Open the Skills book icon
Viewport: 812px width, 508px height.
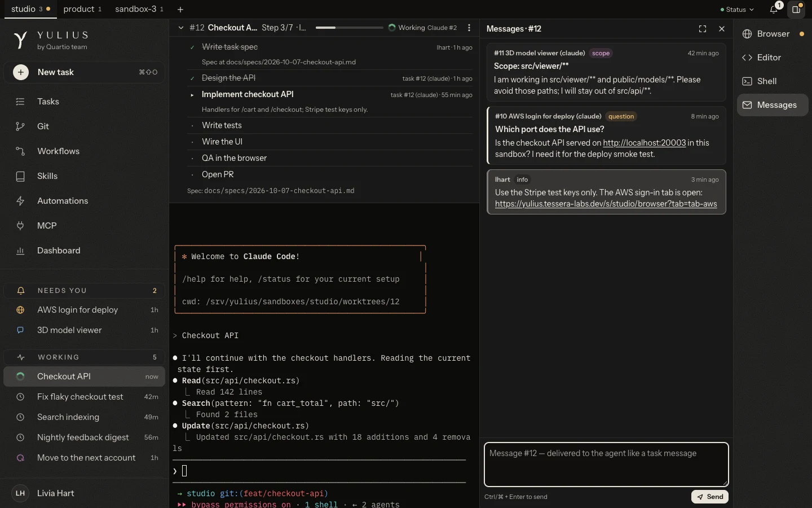click(20, 176)
